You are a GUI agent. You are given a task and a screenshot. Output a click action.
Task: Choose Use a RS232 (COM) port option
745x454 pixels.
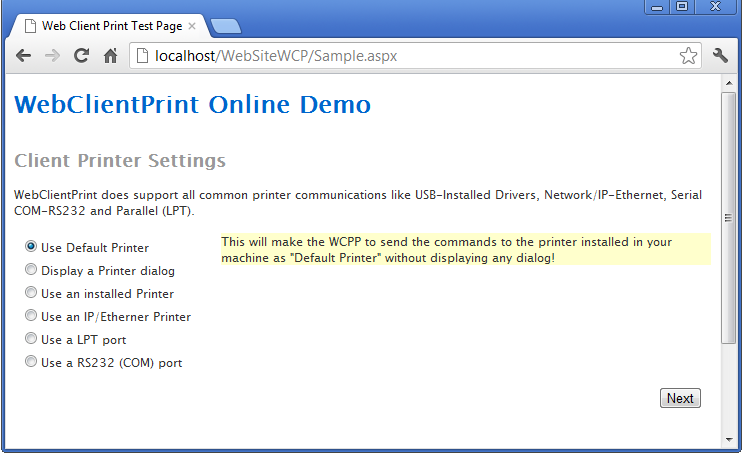tap(31, 361)
